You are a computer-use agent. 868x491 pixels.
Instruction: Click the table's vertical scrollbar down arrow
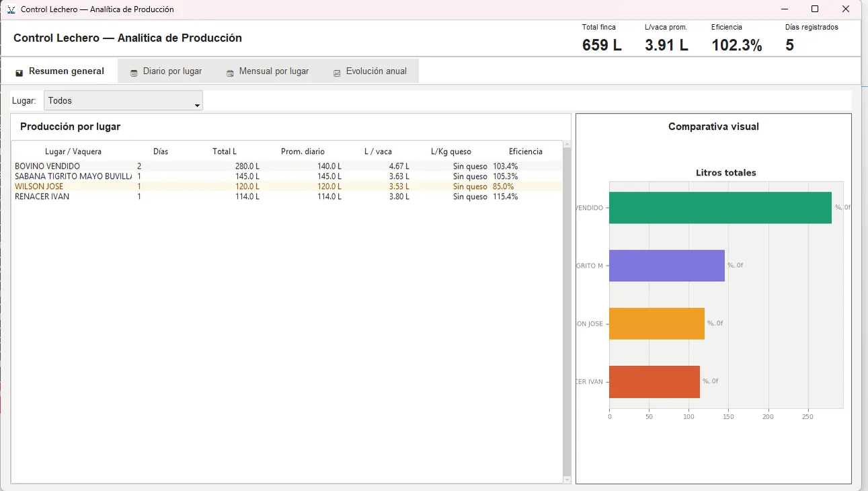[567, 480]
